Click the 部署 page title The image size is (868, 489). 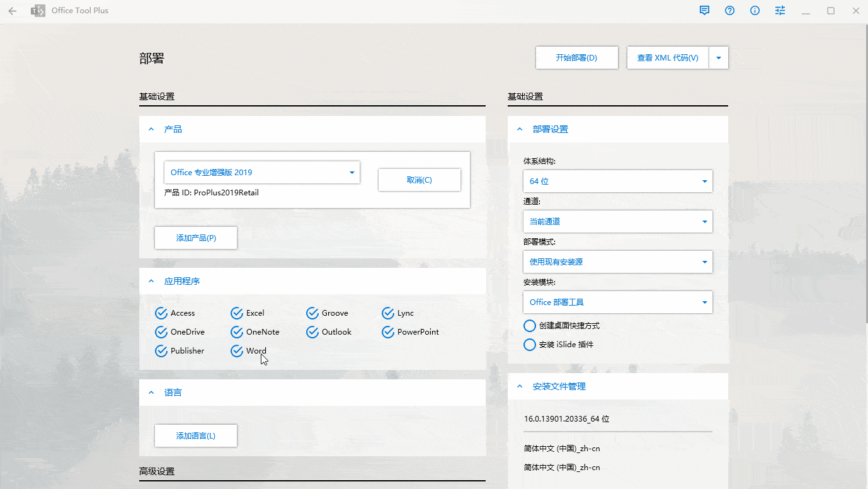[152, 59]
